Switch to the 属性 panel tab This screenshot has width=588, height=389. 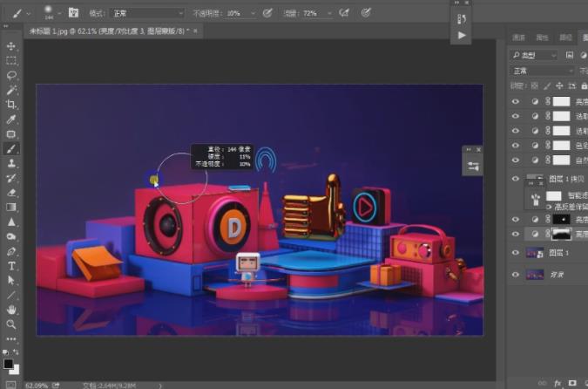542,38
